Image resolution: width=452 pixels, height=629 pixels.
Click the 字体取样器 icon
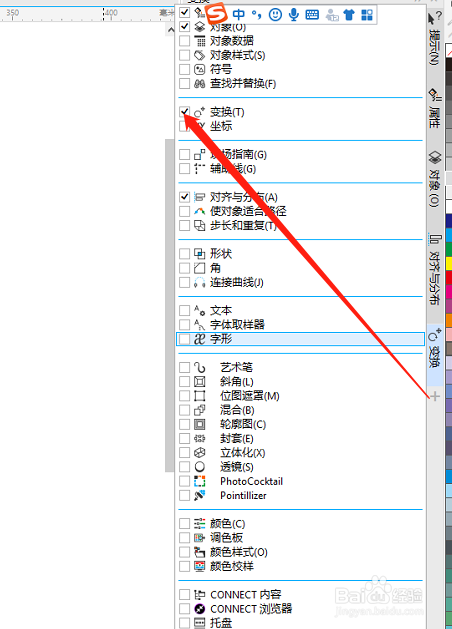point(200,325)
